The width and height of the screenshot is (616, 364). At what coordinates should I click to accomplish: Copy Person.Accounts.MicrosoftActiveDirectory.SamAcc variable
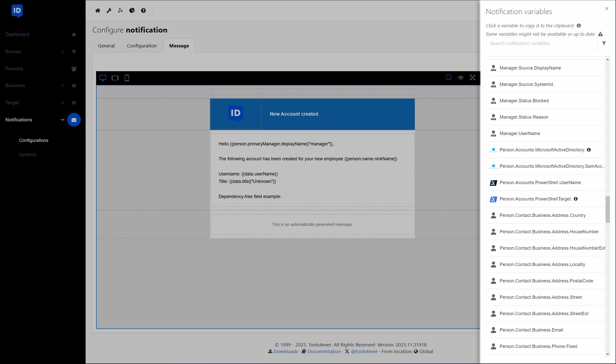[x=545, y=166]
